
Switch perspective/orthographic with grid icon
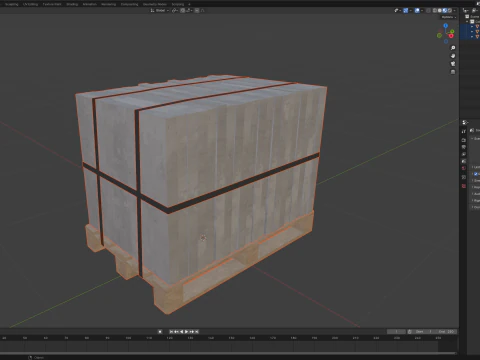(x=453, y=72)
